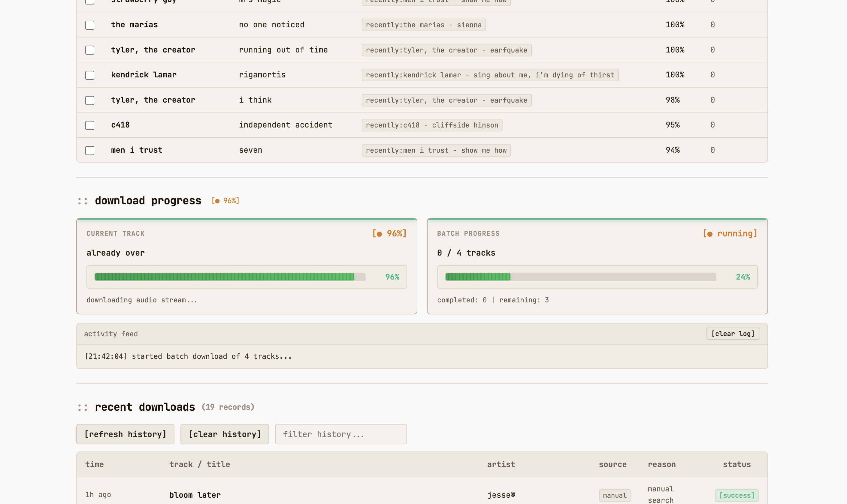
Task: Click 'downloading audio stream...' status text
Action: (x=142, y=300)
